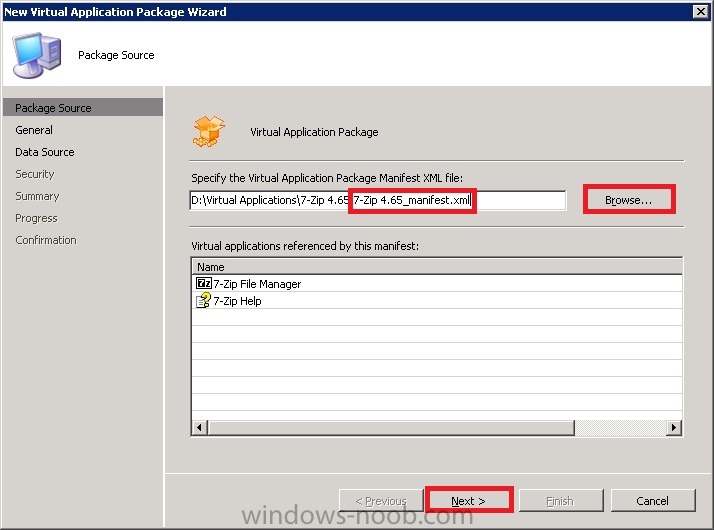Click the computer icon in wizard header
Viewport: 714px width, 530px height.
(x=37, y=55)
